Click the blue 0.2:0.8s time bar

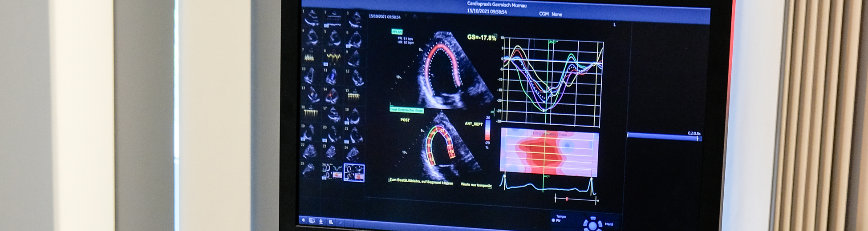(x=664, y=137)
